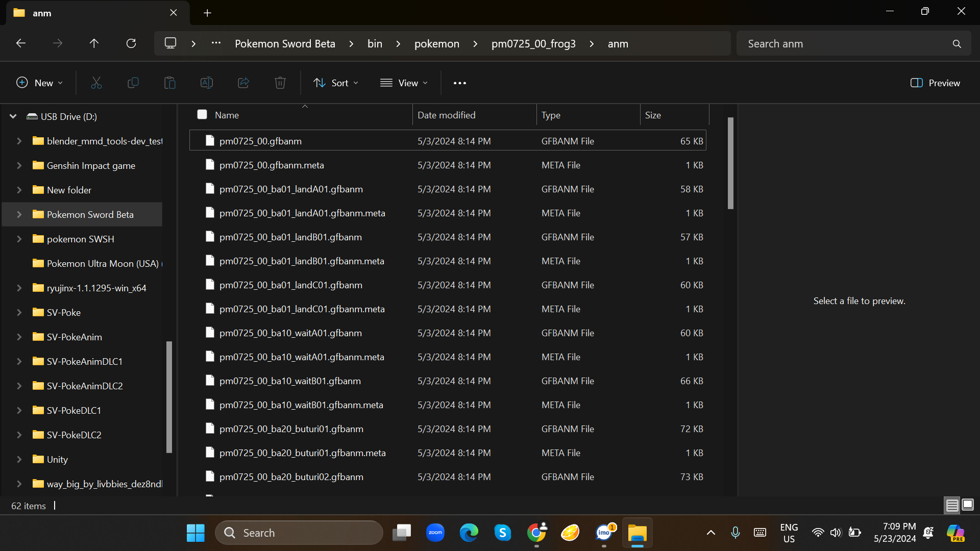
Task: Open the View menu
Action: [x=404, y=83]
